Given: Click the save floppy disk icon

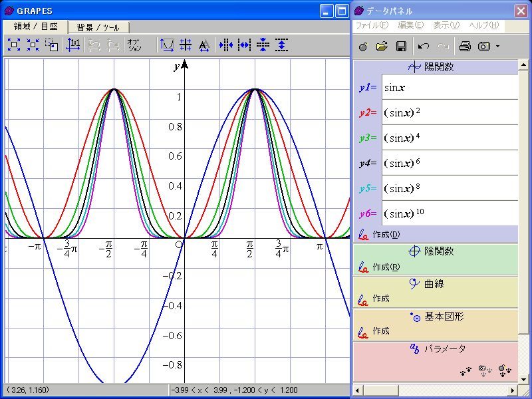Looking at the screenshot, I should (x=401, y=47).
